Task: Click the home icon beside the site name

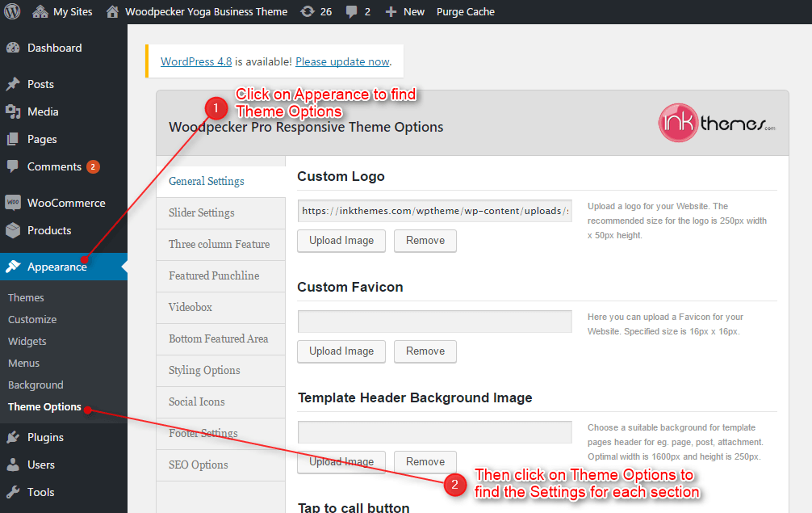Action: pos(112,11)
